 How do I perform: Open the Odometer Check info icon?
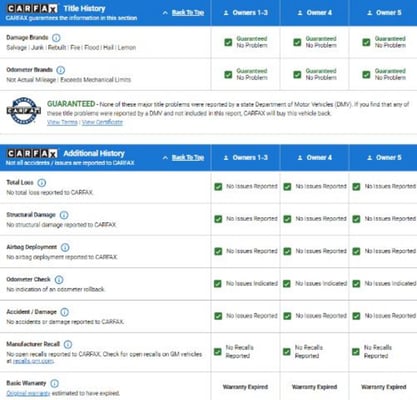tap(59, 280)
